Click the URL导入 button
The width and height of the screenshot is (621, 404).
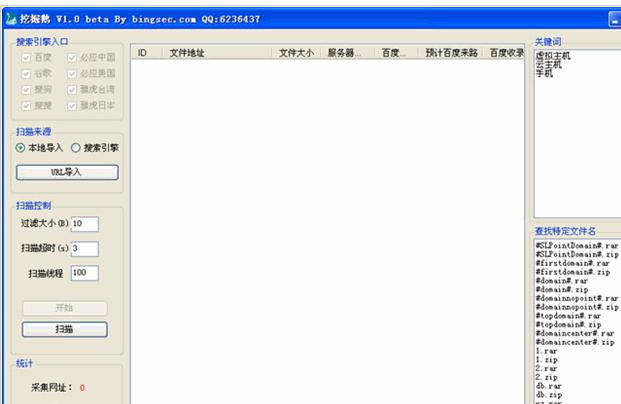(67, 172)
